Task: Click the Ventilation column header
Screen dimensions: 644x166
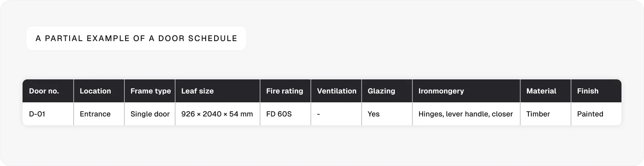Action: click(x=336, y=91)
